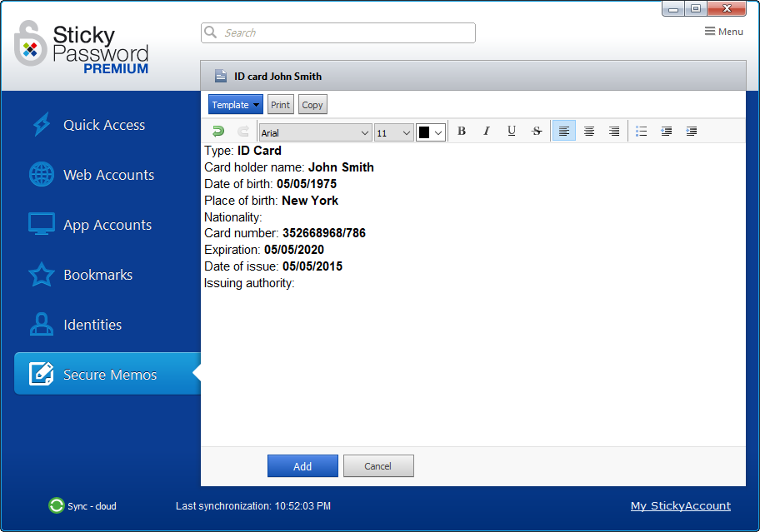The height and width of the screenshot is (532, 760).
Task: Click the Expiration 05/05/2020 line
Action: tap(264, 250)
